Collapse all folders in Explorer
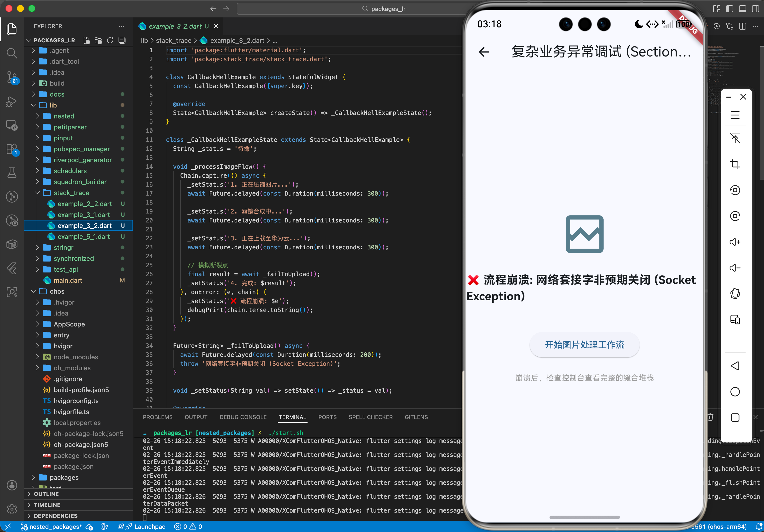The width and height of the screenshot is (764, 532). coord(122,41)
